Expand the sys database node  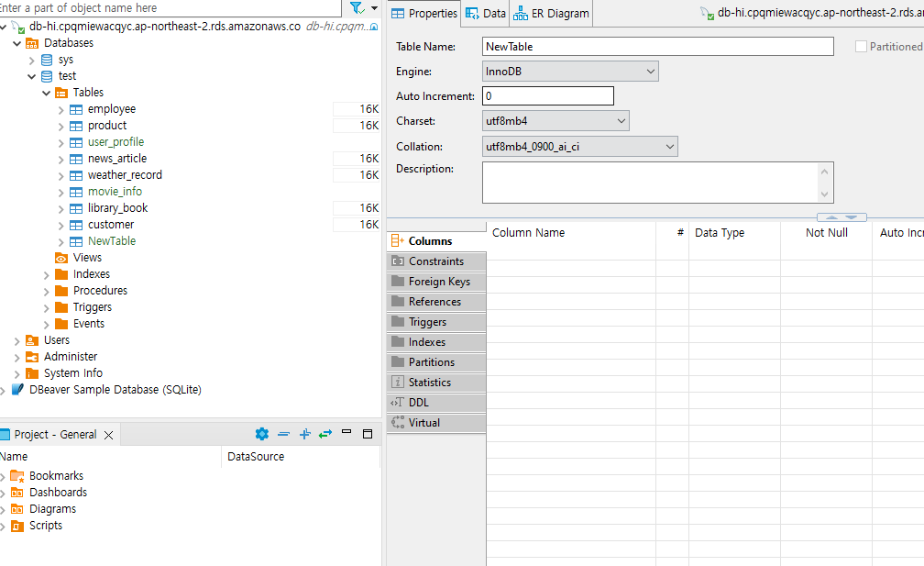pos(32,61)
